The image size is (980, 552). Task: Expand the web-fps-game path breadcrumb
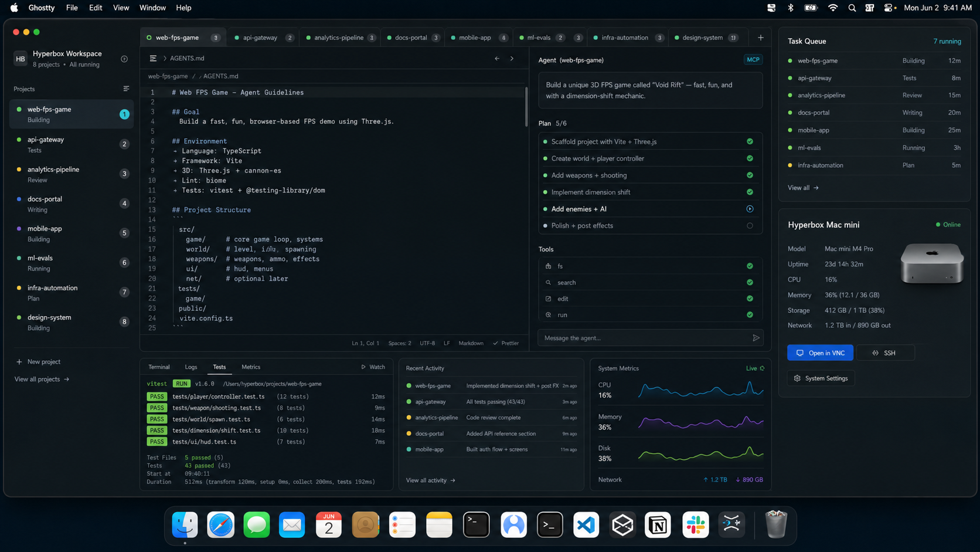coord(168,76)
